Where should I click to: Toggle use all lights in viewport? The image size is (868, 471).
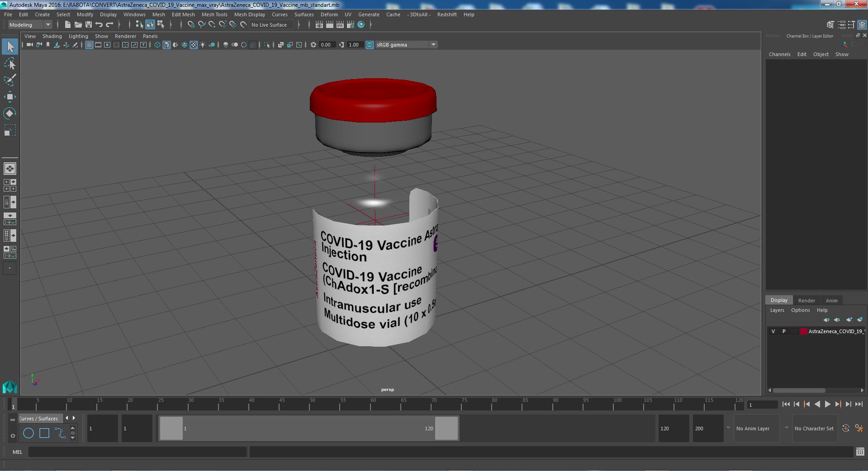tap(203, 45)
